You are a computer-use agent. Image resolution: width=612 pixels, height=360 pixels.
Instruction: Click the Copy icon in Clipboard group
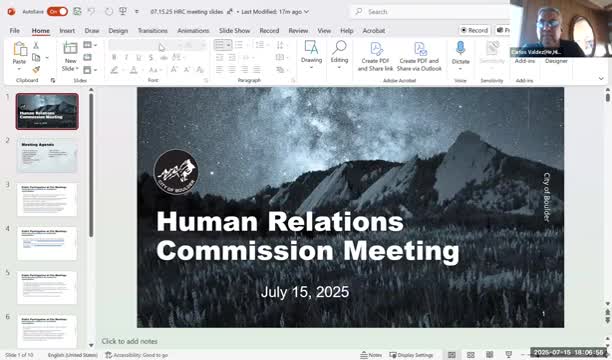point(36,58)
